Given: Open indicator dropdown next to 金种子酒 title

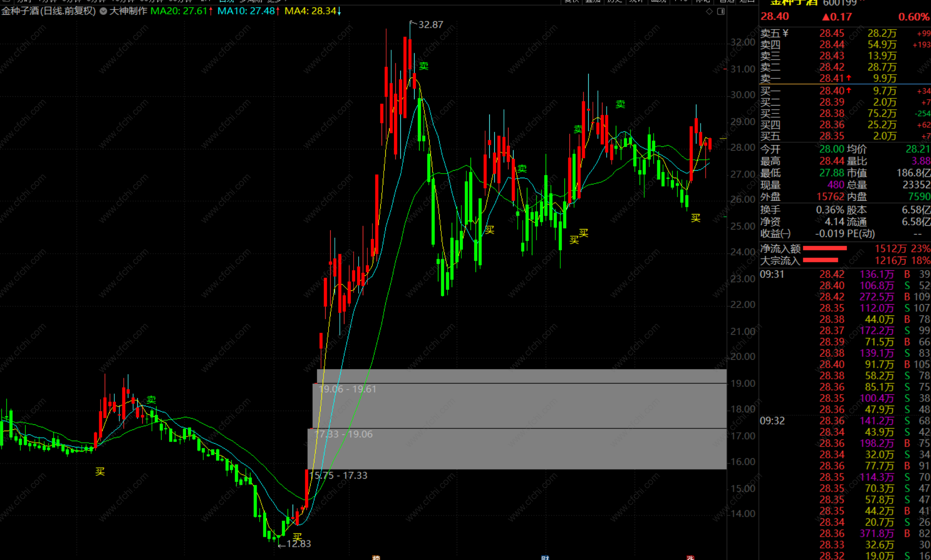Looking at the screenshot, I should (x=103, y=11).
